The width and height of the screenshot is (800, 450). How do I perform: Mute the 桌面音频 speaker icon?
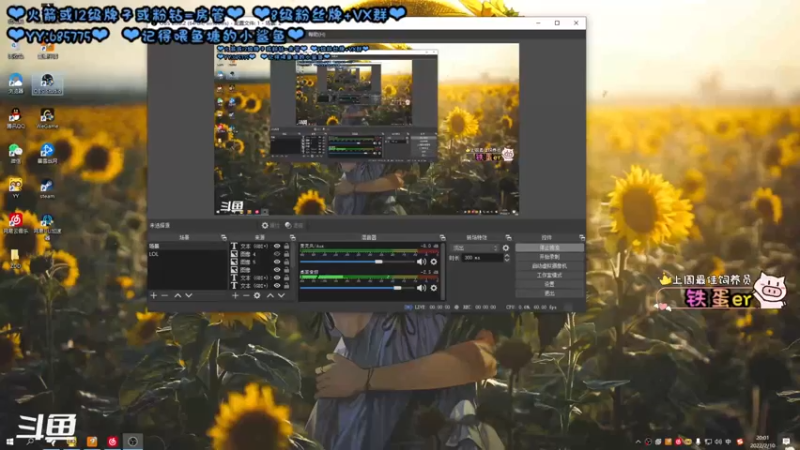(421, 288)
